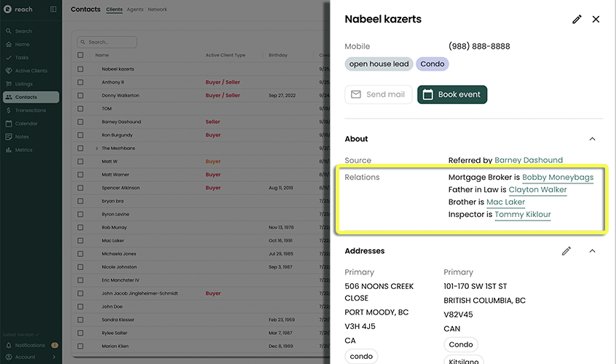Viewport: 616px width, 364px height.
Task: Check the box for Anthony R
Action: [x=81, y=82]
